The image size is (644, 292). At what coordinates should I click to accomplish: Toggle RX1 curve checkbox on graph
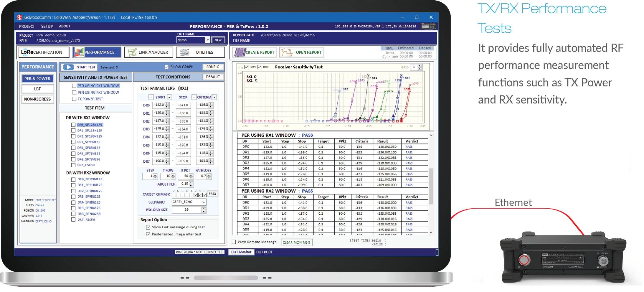click(246, 67)
